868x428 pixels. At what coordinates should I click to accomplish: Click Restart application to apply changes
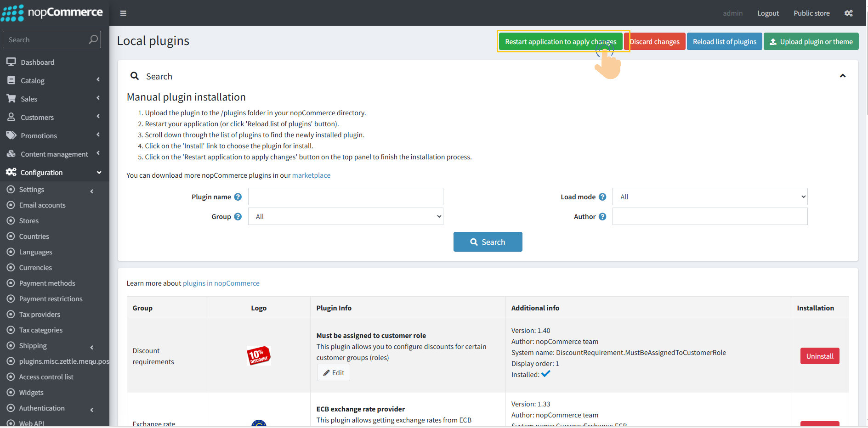coord(560,42)
